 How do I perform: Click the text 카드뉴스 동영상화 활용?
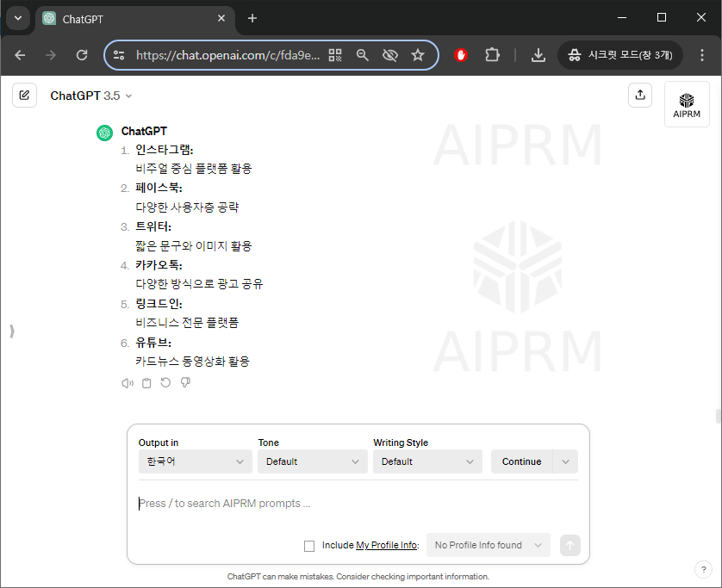tap(192, 362)
